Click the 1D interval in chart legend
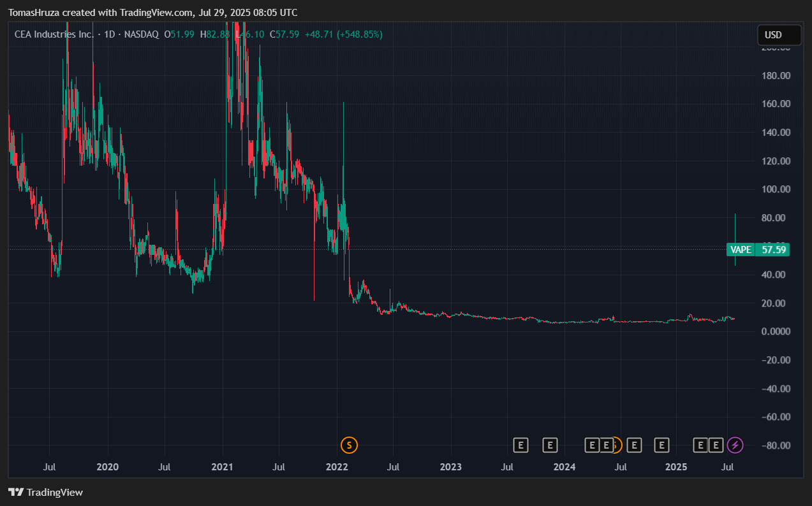 tap(110, 34)
